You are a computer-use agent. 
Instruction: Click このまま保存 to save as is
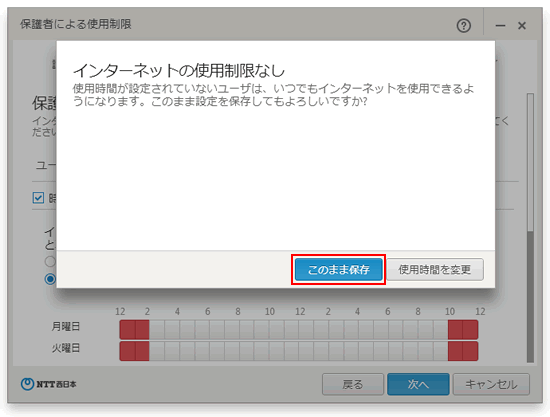click(x=338, y=269)
